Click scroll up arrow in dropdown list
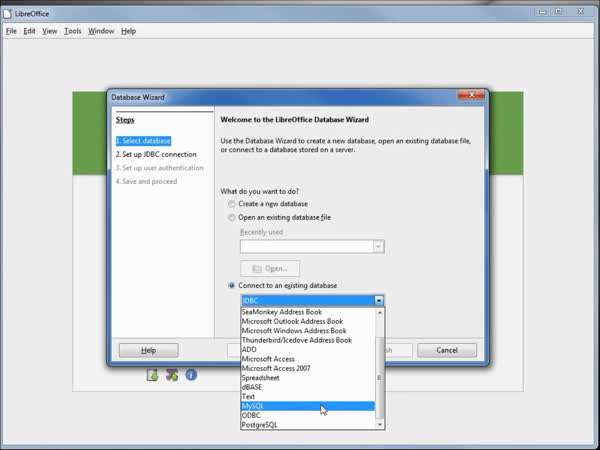The image size is (600, 450). [380, 312]
